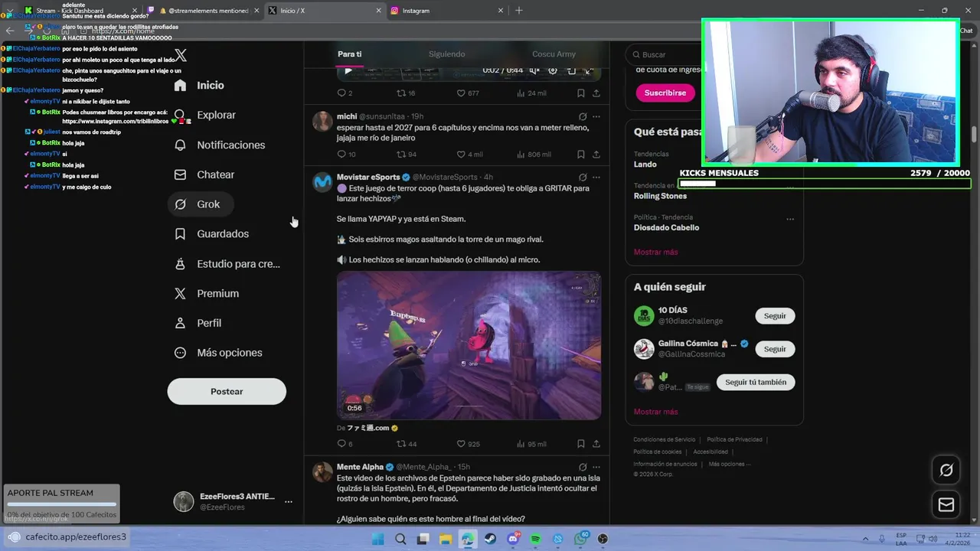This screenshot has width=980, height=551.
Task: Bookmark the Movistar eSports post
Action: pos(580,444)
